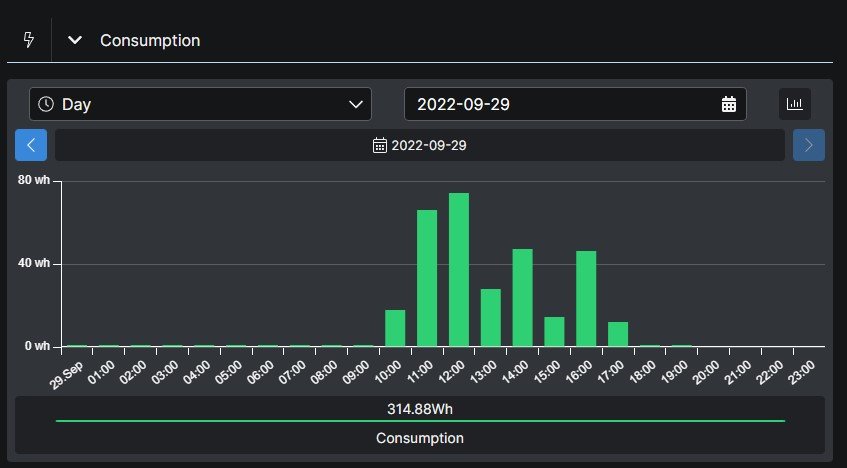Screen dimensions: 847x468
Task: Open the Day period dropdown
Action: pos(200,104)
